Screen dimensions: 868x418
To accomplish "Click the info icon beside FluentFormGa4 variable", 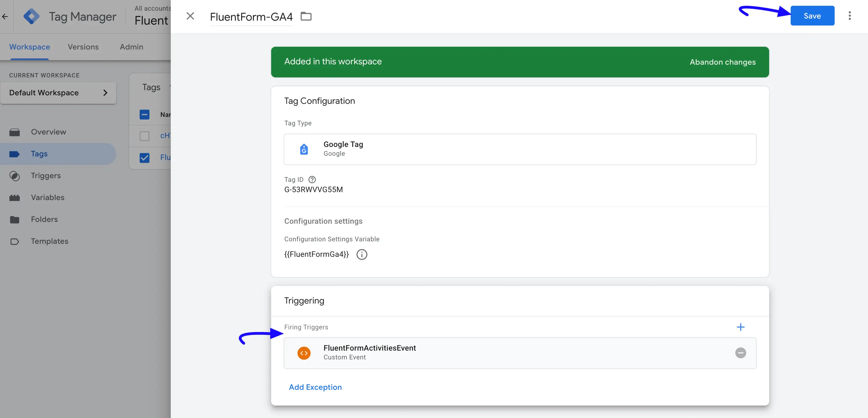I will click(x=362, y=254).
